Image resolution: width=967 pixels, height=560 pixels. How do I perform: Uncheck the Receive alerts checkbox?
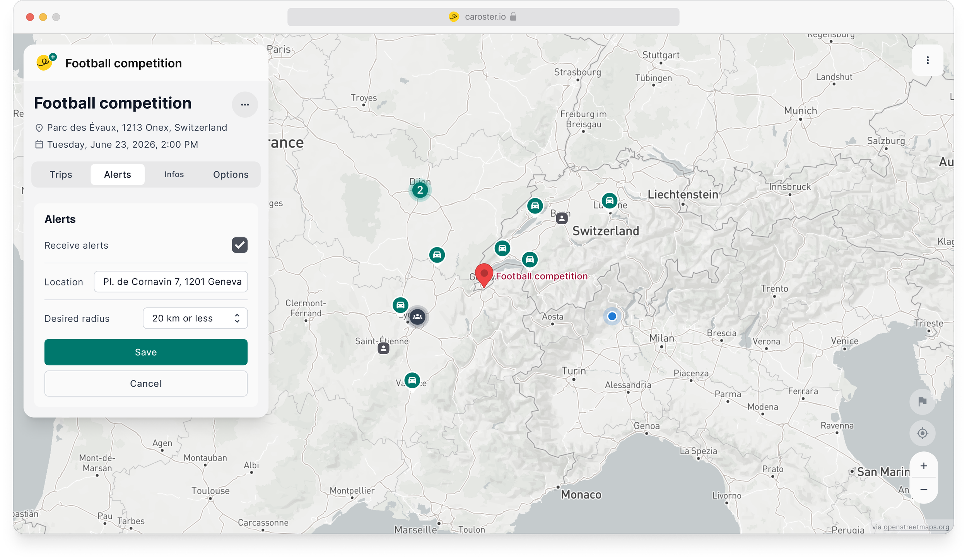[x=239, y=245]
